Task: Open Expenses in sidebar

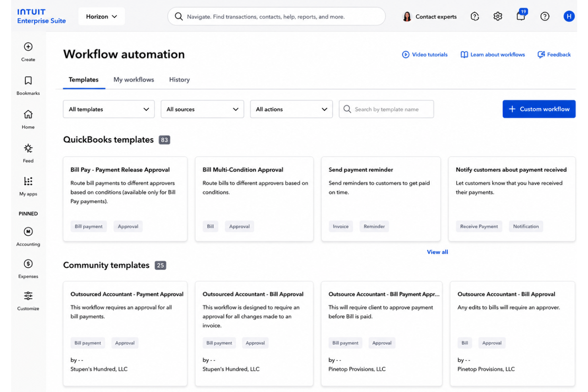Action: pos(28,268)
